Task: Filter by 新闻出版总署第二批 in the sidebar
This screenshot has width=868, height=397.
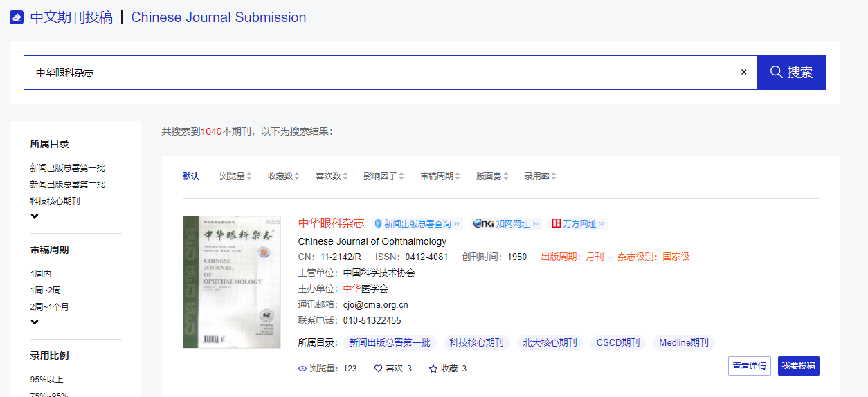Action: tap(68, 185)
